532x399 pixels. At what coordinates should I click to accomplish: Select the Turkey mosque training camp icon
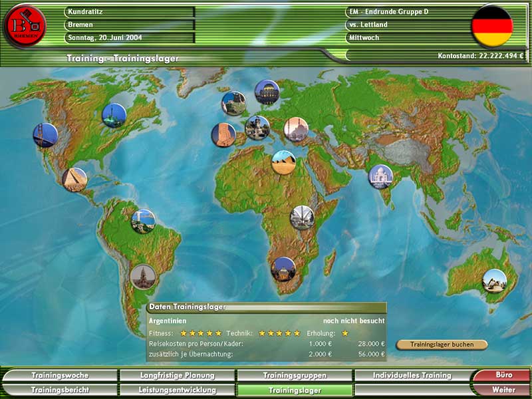[x=296, y=129]
